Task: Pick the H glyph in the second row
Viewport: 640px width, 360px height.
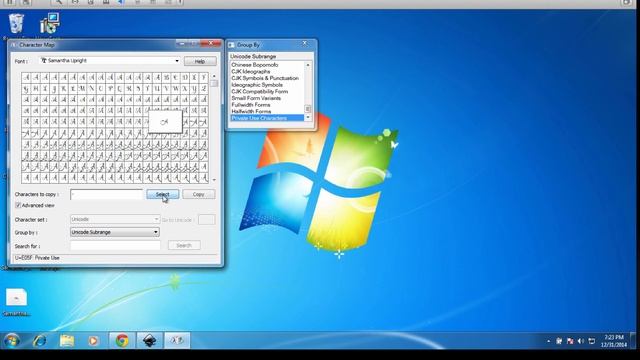Action: [36, 88]
